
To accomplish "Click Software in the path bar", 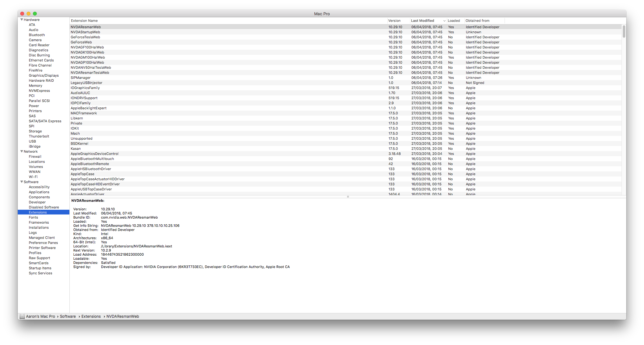I will [x=68, y=316].
